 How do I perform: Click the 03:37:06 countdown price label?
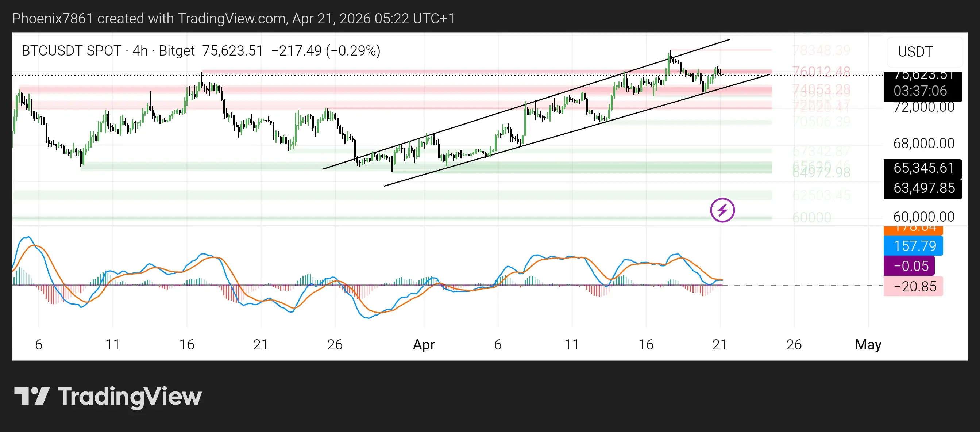point(919,91)
